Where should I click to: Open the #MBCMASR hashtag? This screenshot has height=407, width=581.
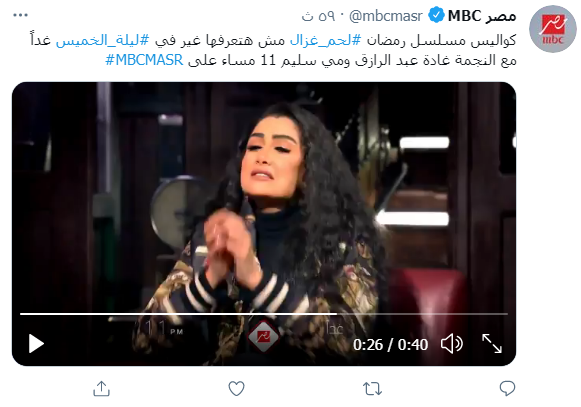[144, 60]
